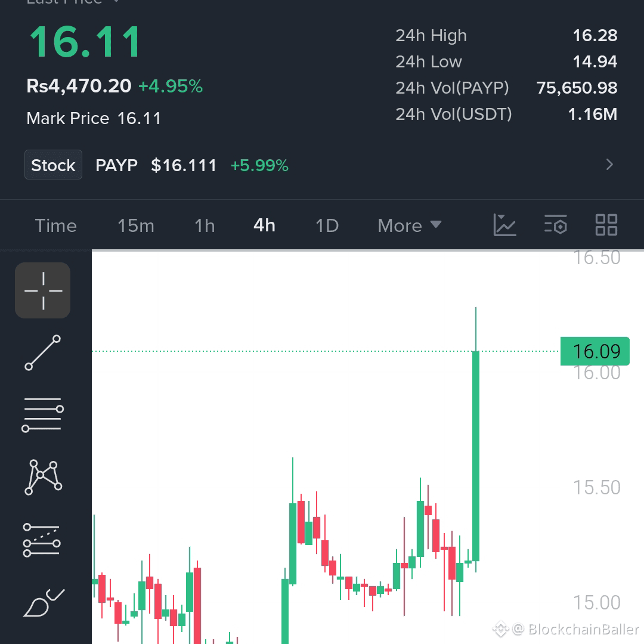Select the 4h interval tab
The image size is (644, 644).
264,225
